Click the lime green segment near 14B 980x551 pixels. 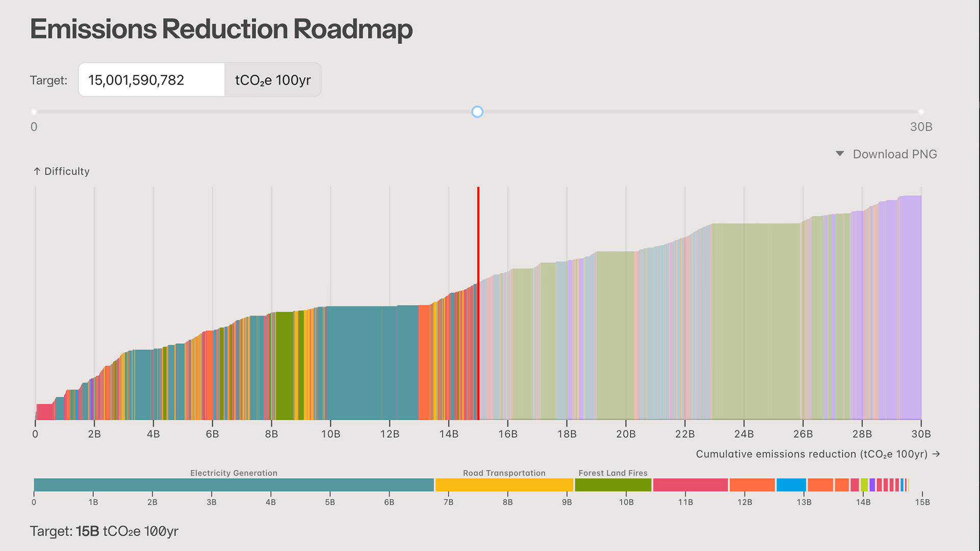click(x=864, y=485)
